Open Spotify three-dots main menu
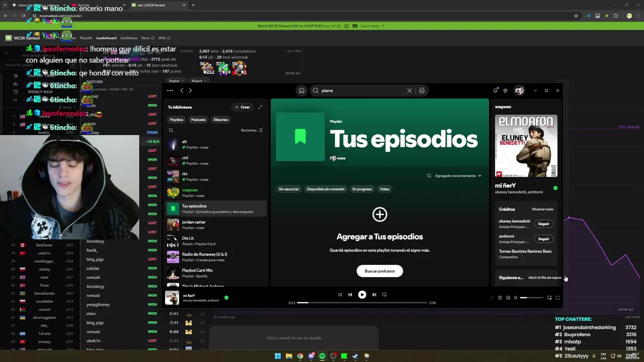This screenshot has width=644, height=362. pos(170,90)
